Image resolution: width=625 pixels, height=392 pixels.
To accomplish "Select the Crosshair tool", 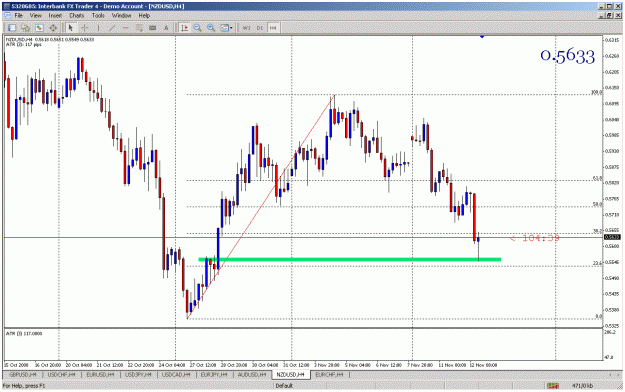I will [x=85, y=28].
